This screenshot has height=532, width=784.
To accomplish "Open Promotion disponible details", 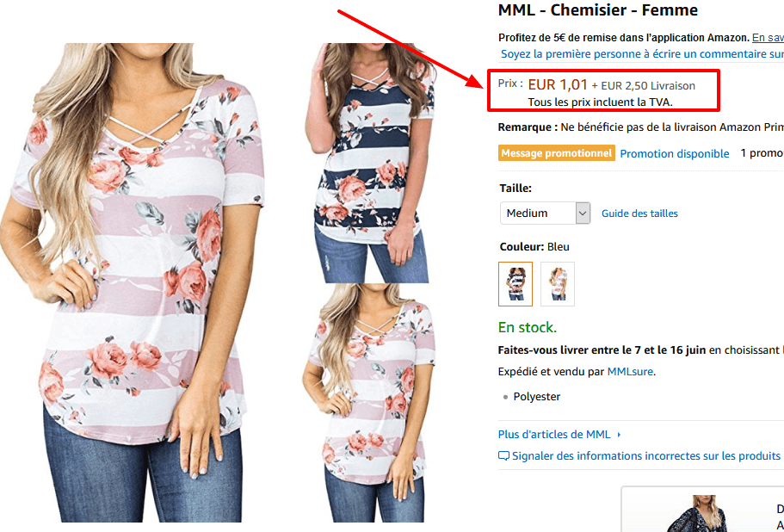I will [675, 152].
